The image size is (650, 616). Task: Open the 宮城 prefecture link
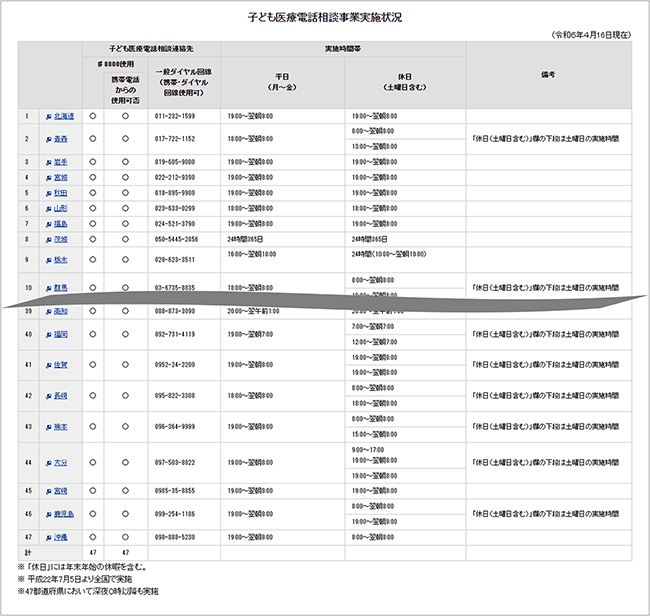click(x=61, y=177)
